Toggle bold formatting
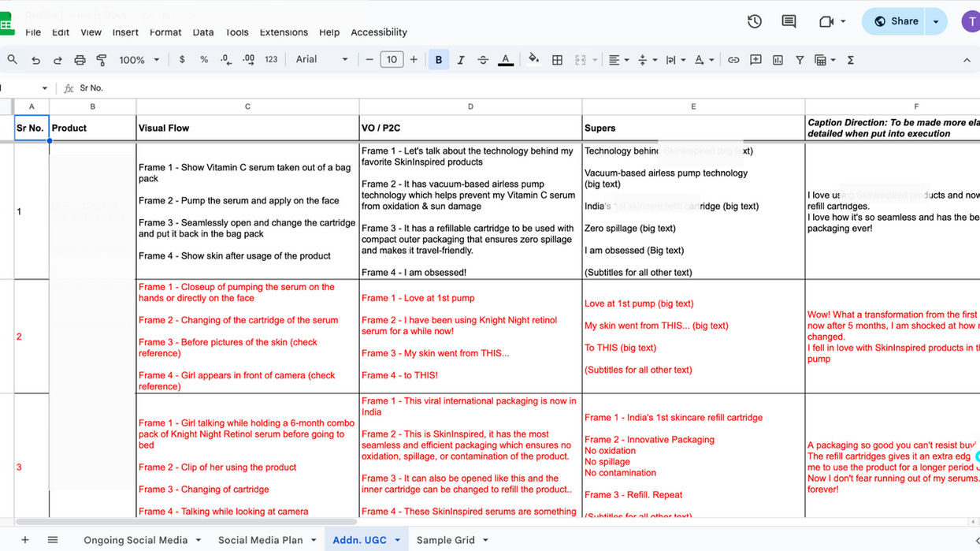The width and height of the screenshot is (980, 551). point(439,60)
